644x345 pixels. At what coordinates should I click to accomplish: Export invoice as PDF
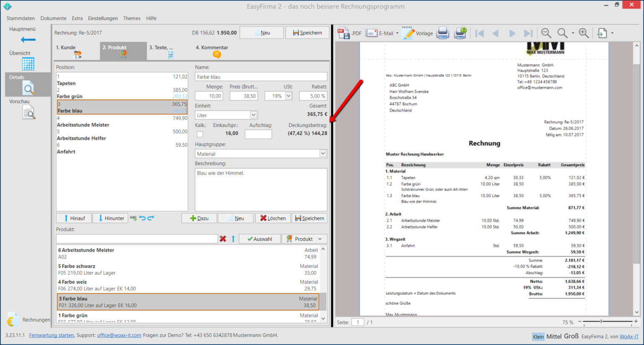click(349, 33)
